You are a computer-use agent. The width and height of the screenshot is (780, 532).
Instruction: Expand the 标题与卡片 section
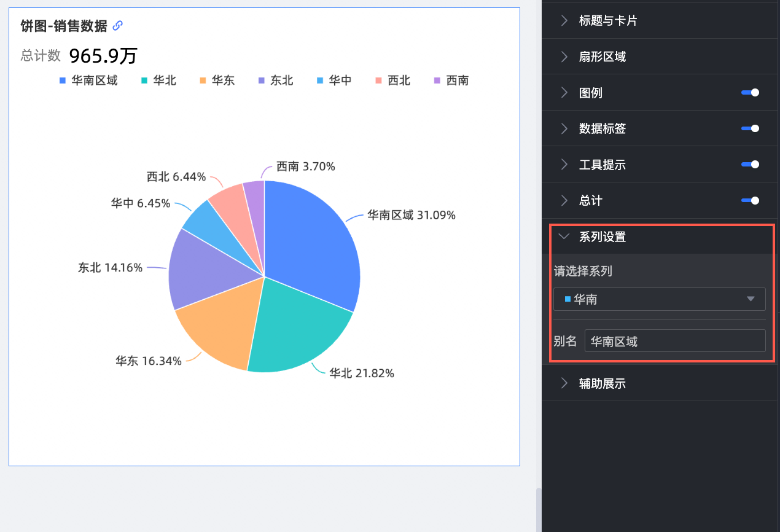click(x=608, y=21)
